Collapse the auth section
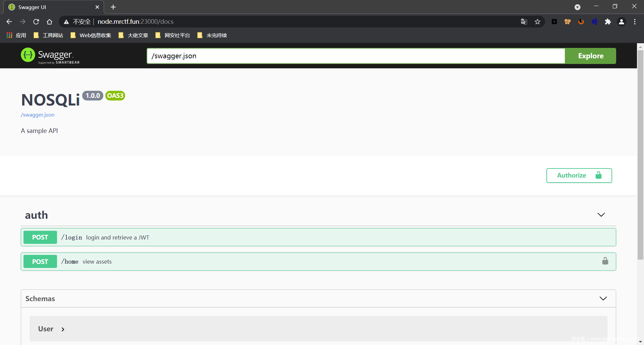The height and width of the screenshot is (345, 644). [x=601, y=215]
